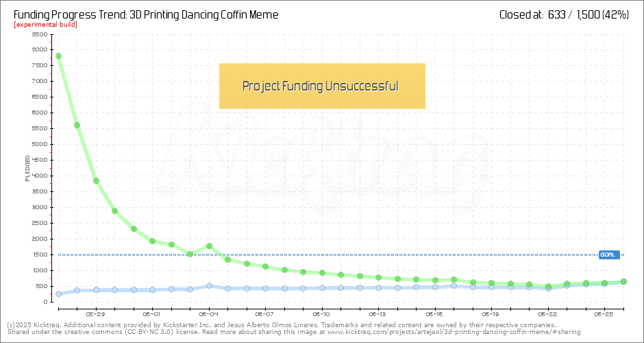Click the first green data point near 7800
The image size is (644, 343).
[x=59, y=56]
